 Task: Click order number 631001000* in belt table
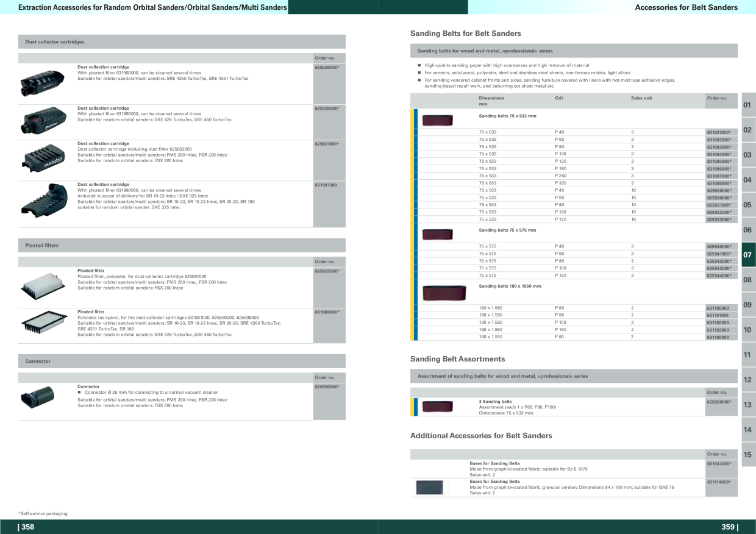(719, 132)
